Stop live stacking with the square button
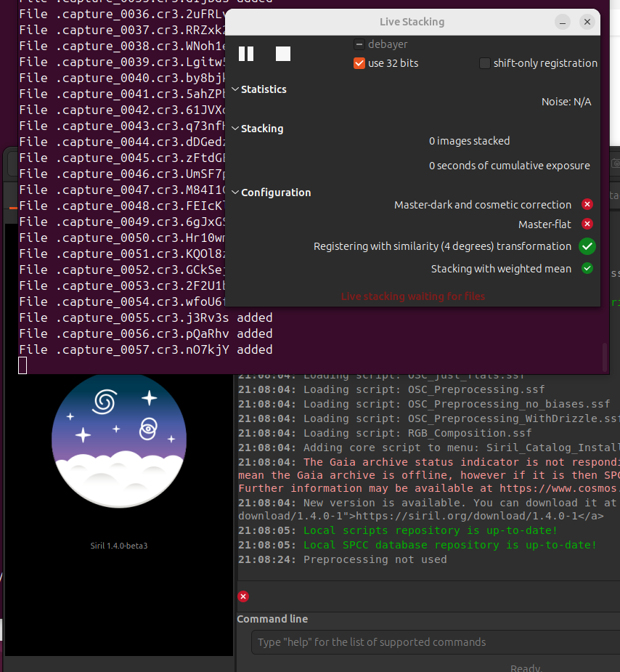620x672 pixels. (x=283, y=54)
